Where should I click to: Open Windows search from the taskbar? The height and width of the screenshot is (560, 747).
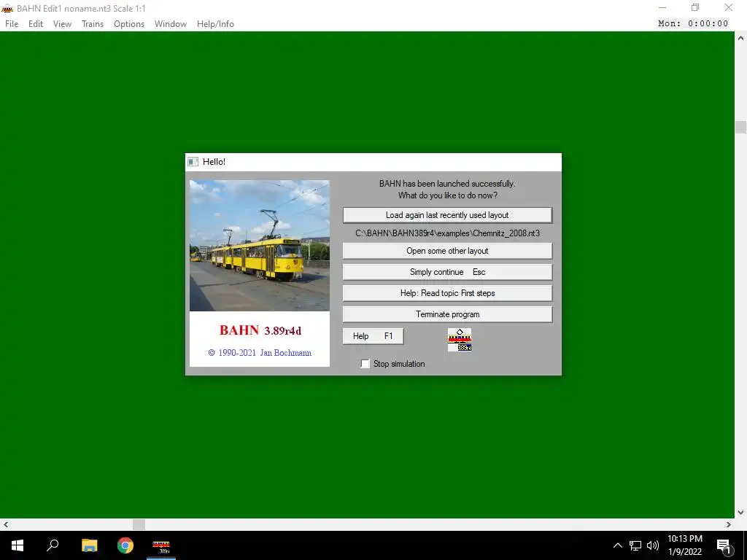[53, 545]
